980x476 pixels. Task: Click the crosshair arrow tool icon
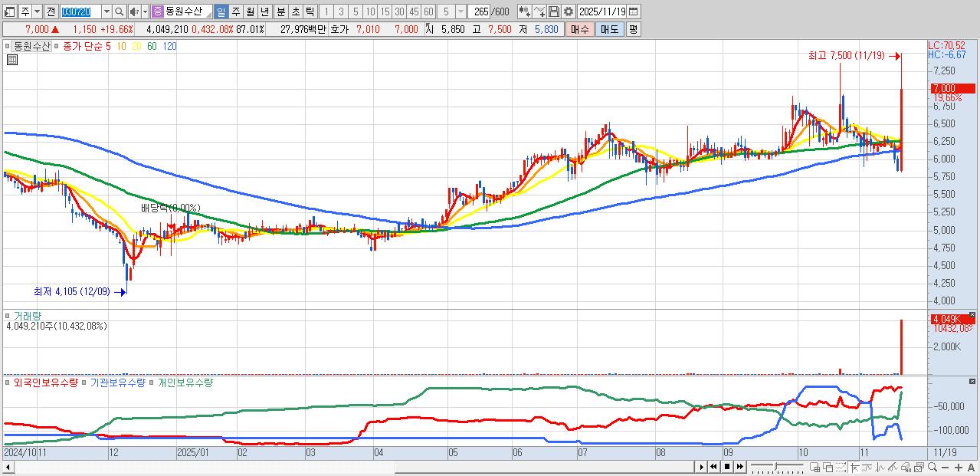pyautogui.click(x=854, y=467)
